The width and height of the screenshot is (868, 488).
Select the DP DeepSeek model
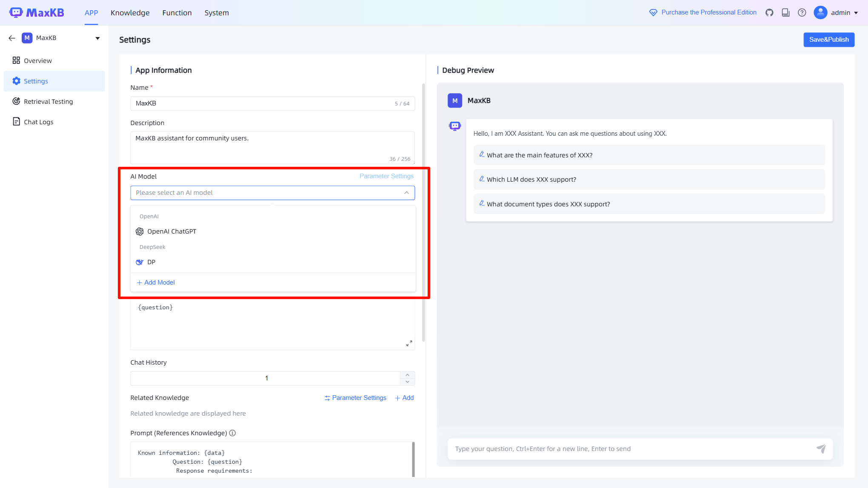(x=151, y=262)
